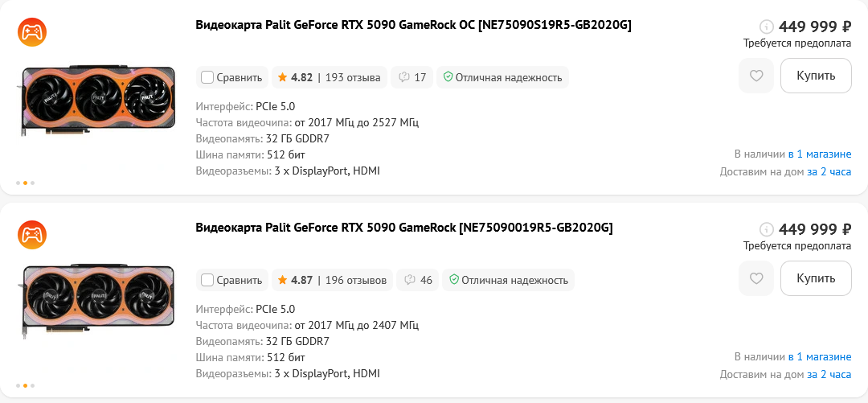Click the gamepad badge on non-OC GameRock card
868x403 pixels.
(32, 235)
